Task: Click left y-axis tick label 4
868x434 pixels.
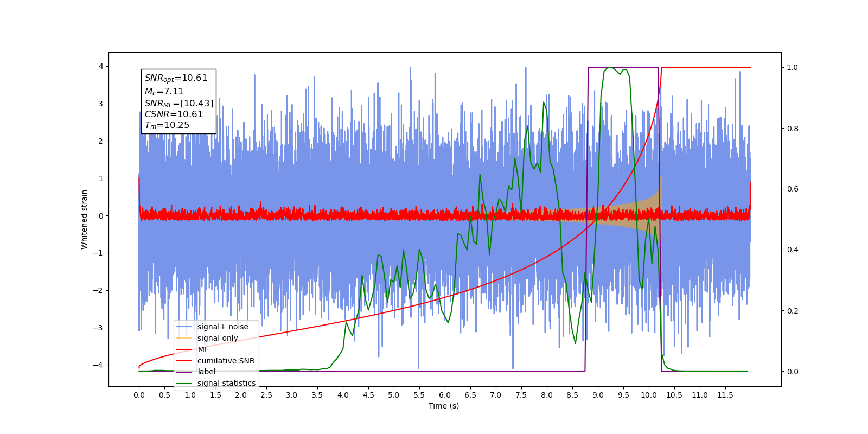Action: coord(101,67)
